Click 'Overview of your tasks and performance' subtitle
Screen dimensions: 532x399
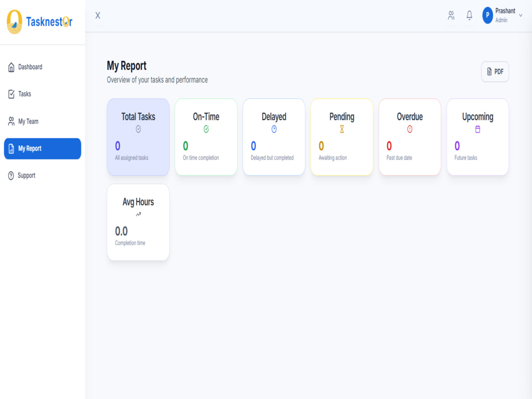[157, 80]
